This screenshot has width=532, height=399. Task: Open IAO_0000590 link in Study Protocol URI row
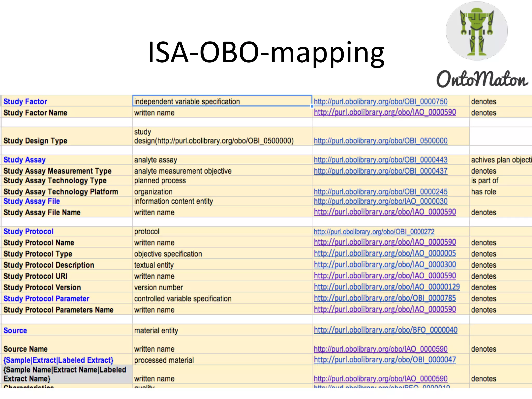385,276
